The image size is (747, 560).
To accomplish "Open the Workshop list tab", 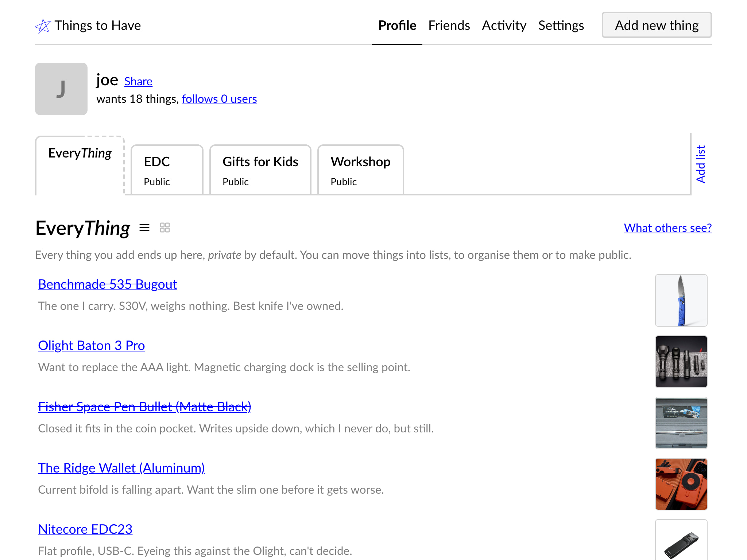I will click(x=360, y=170).
